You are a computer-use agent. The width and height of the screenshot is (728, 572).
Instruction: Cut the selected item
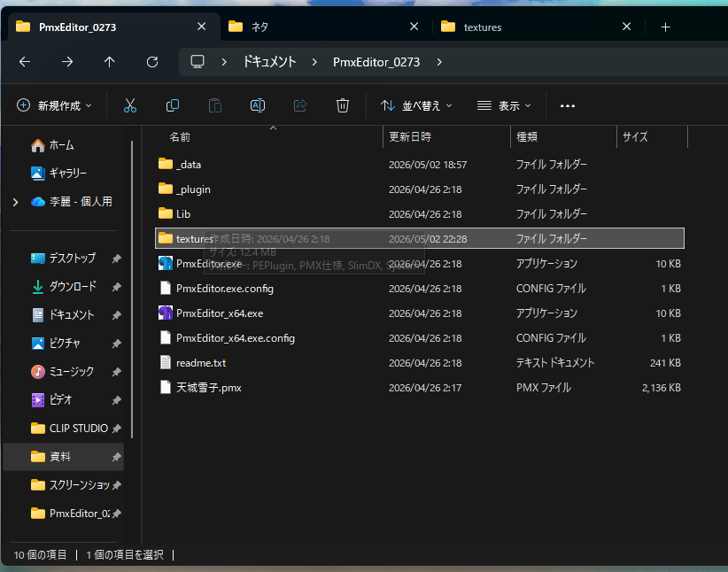(x=130, y=106)
